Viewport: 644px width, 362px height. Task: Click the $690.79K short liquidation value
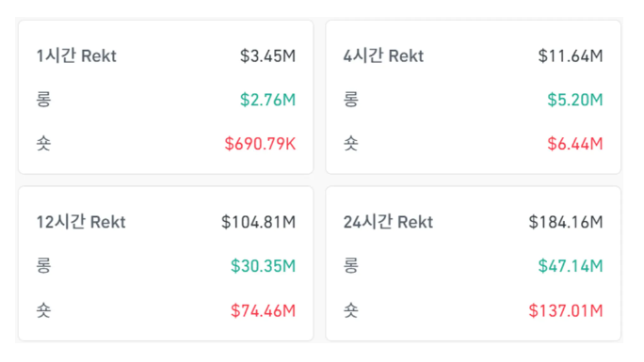[260, 144]
